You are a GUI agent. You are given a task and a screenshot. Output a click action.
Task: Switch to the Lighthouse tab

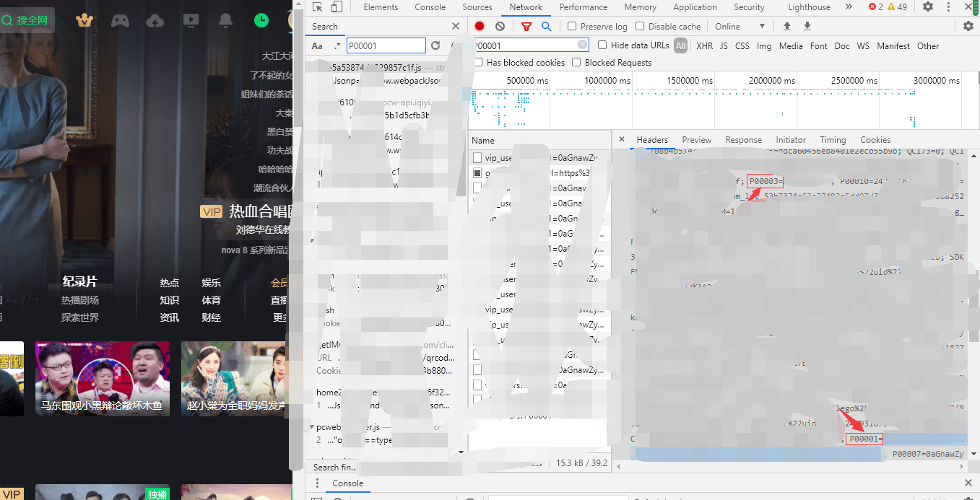click(809, 7)
